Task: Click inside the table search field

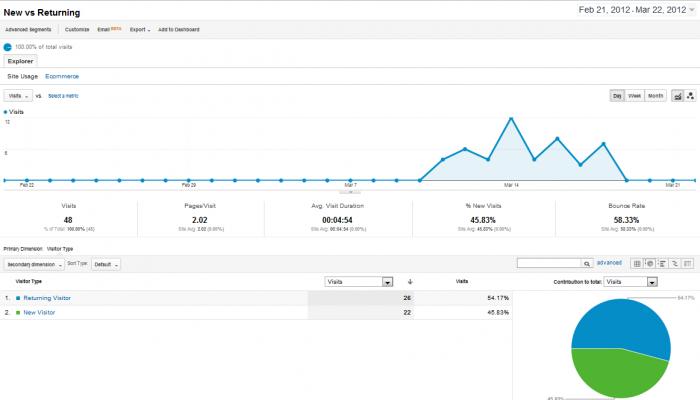Action: 549,263
